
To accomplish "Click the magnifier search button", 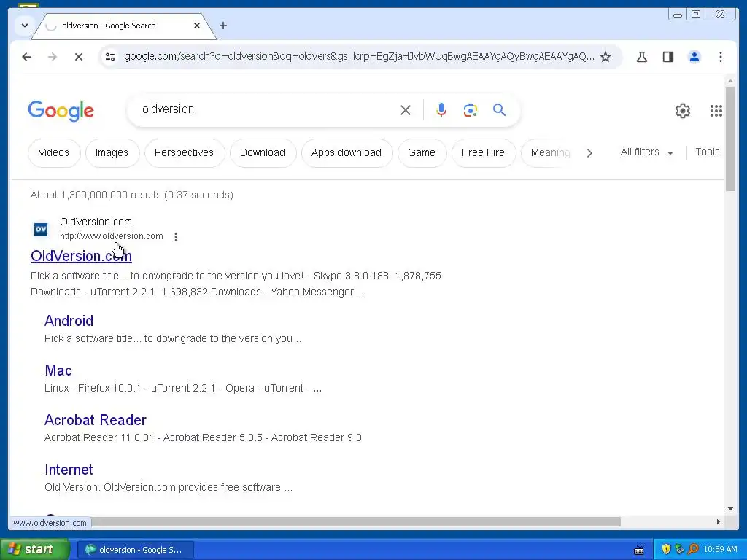I will pos(499,110).
